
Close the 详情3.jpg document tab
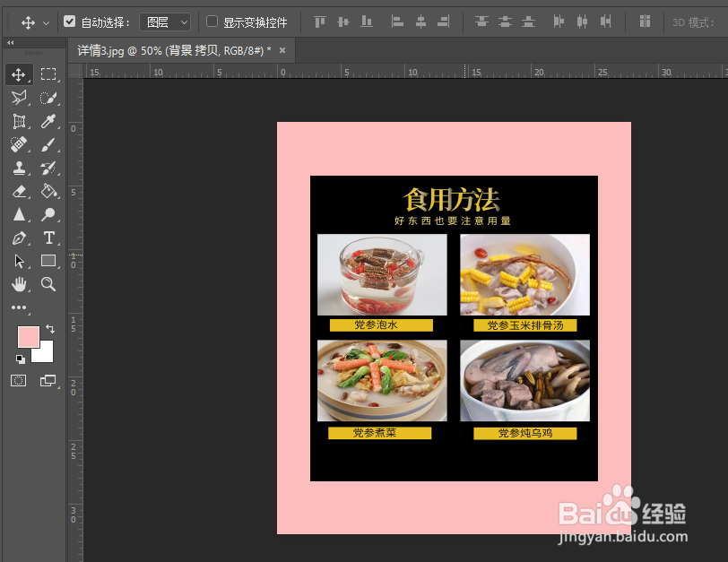(x=282, y=50)
